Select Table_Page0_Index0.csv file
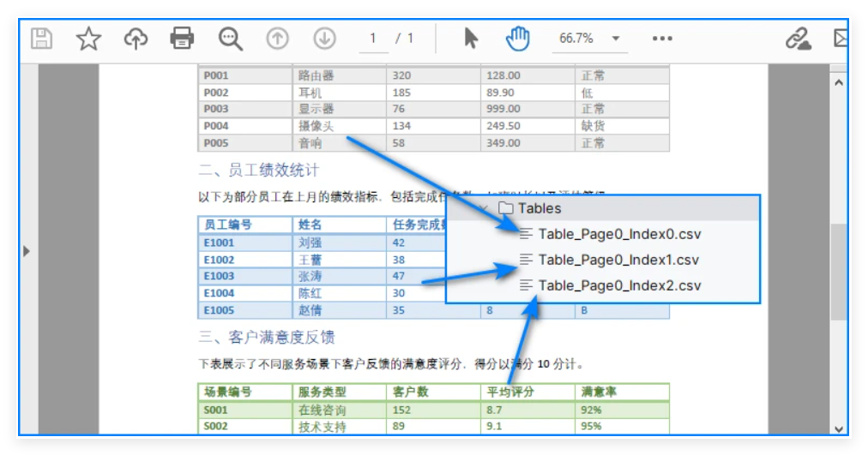868x455 pixels. pyautogui.click(x=619, y=234)
